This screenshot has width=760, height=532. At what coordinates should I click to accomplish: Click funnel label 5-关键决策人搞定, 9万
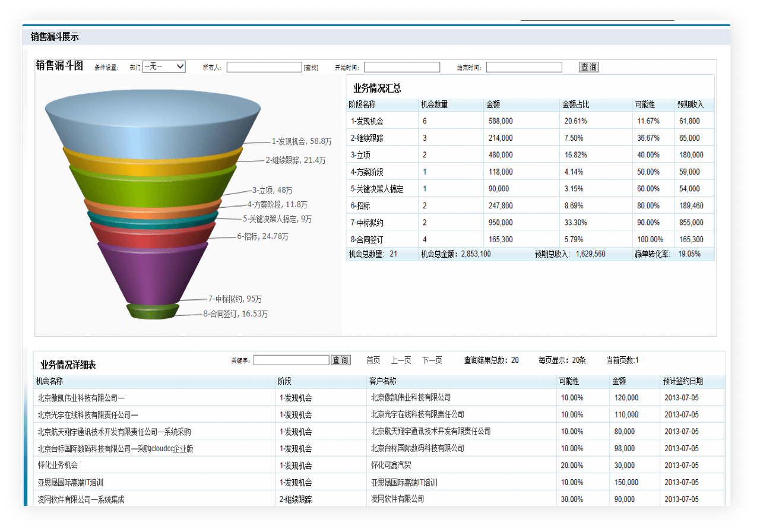tap(277, 219)
